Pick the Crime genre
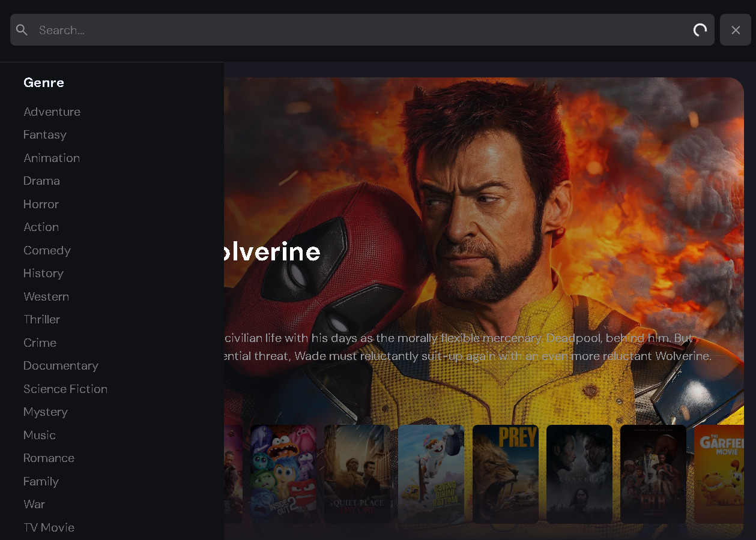This screenshot has height=540, width=756. (x=40, y=343)
